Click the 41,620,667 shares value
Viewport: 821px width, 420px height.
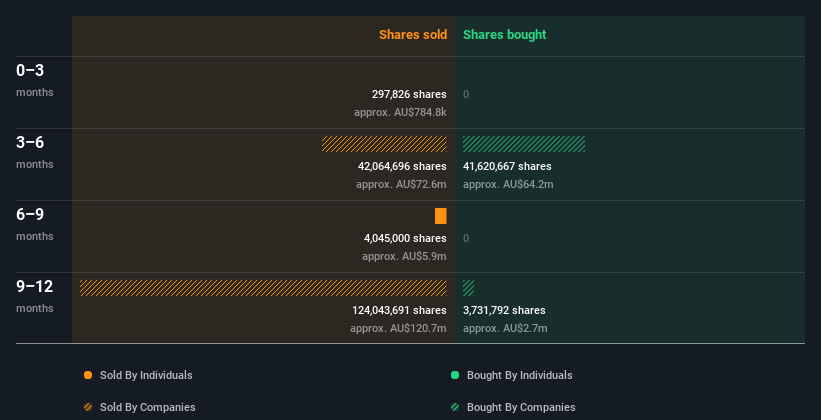(507, 166)
